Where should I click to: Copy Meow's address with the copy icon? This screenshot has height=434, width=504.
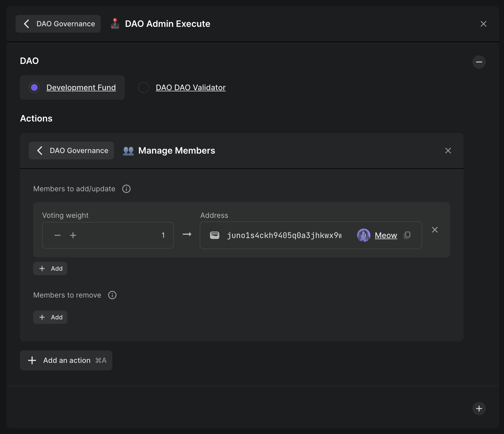coord(407,235)
